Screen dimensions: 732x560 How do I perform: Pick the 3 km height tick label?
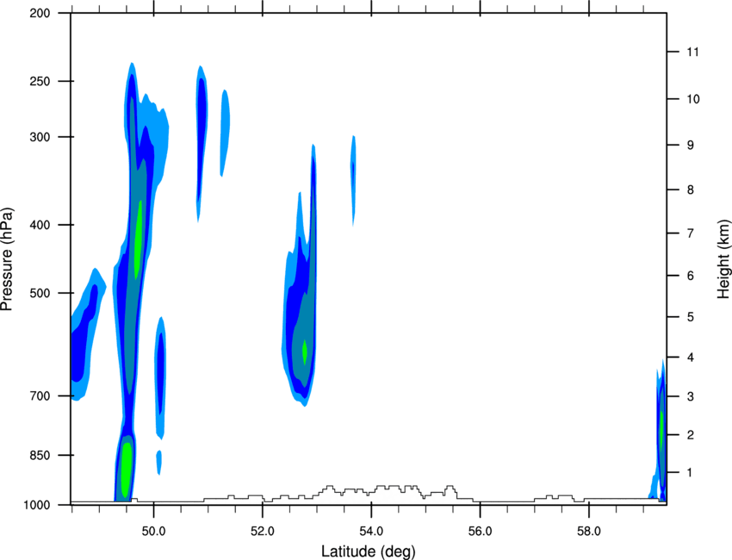(691, 396)
